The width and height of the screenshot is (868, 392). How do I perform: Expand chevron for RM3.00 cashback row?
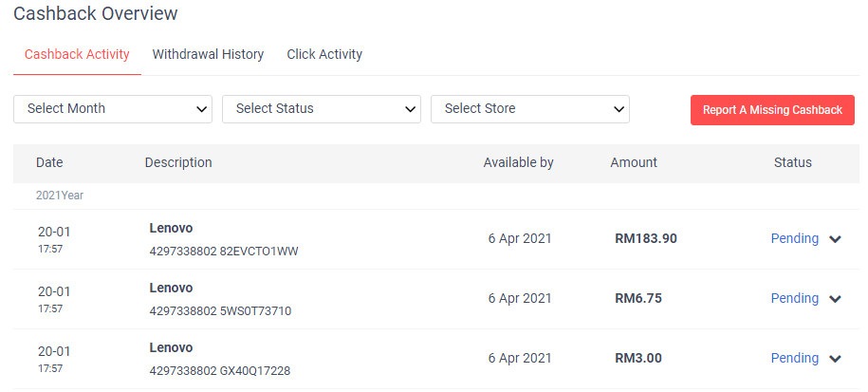(835, 359)
